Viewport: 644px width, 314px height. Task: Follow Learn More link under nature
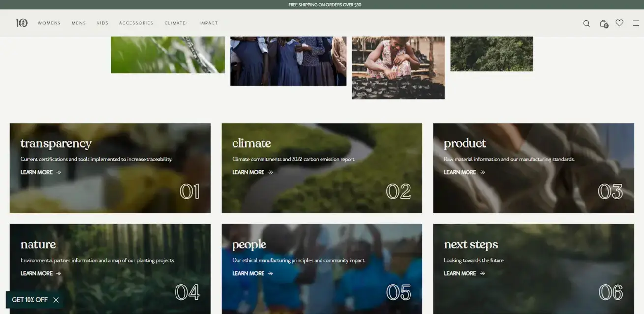coord(36,273)
